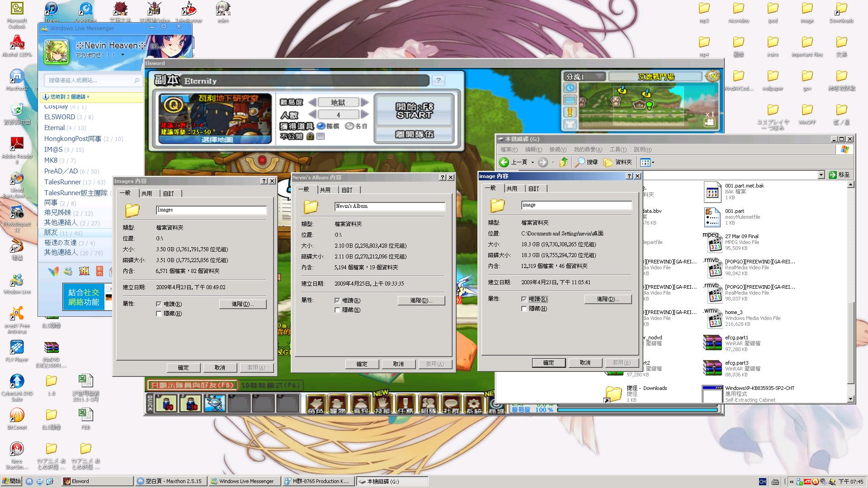Open the Explorer views button dropdown arrow
Screen dimensions: 868x488
[653, 162]
